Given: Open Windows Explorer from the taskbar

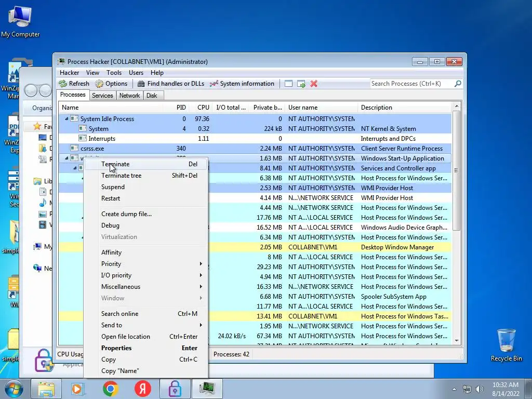Looking at the screenshot, I should [46, 389].
